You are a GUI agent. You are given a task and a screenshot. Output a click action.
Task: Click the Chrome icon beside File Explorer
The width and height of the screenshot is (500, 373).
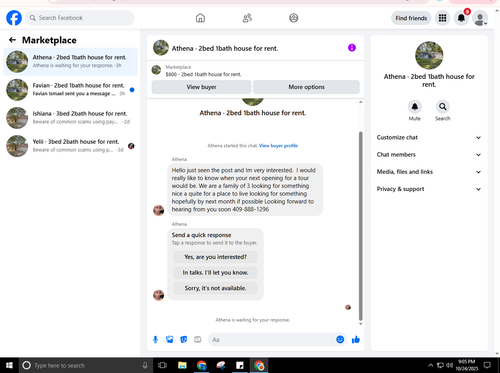[x=201, y=365]
